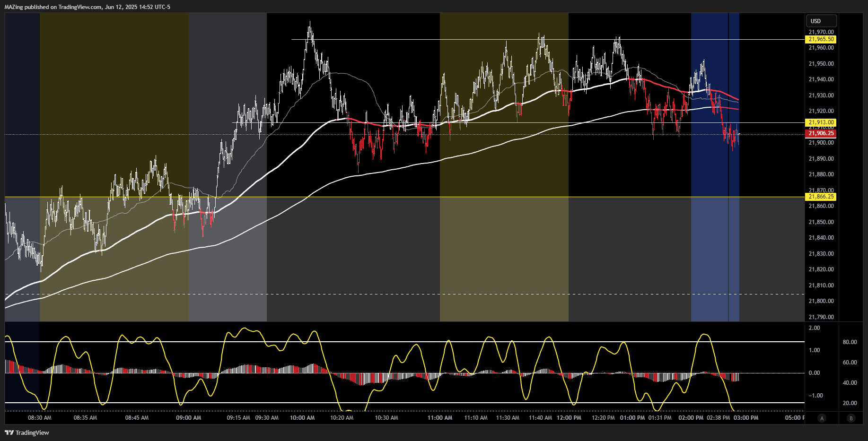The image size is (868, 441).
Task: Click the 21,800.00 price axis label
Action: click(821, 301)
